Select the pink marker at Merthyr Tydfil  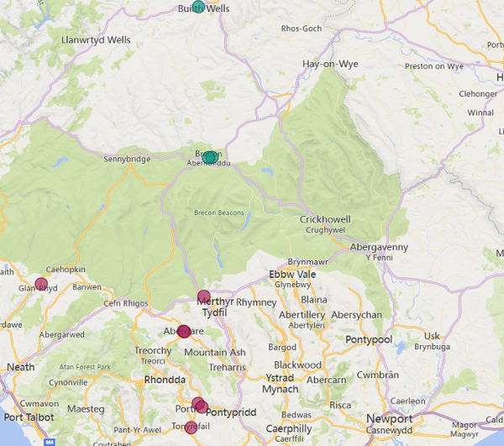pos(203,296)
